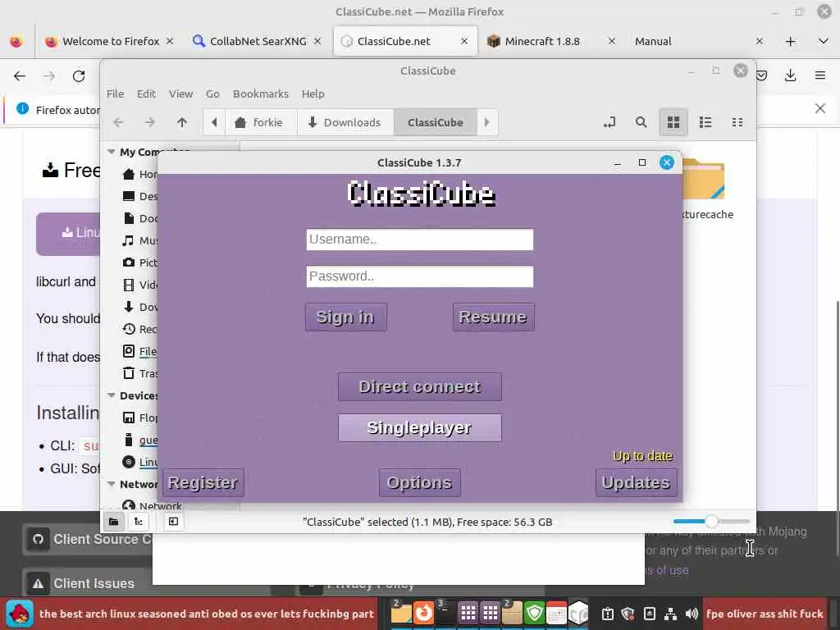
Task: Open Firefox downloads panel
Action: point(790,75)
